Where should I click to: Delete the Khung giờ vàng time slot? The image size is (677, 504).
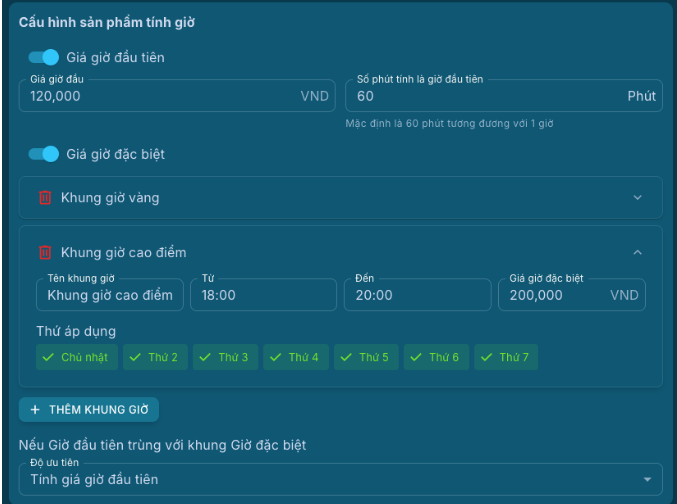pyautogui.click(x=45, y=198)
